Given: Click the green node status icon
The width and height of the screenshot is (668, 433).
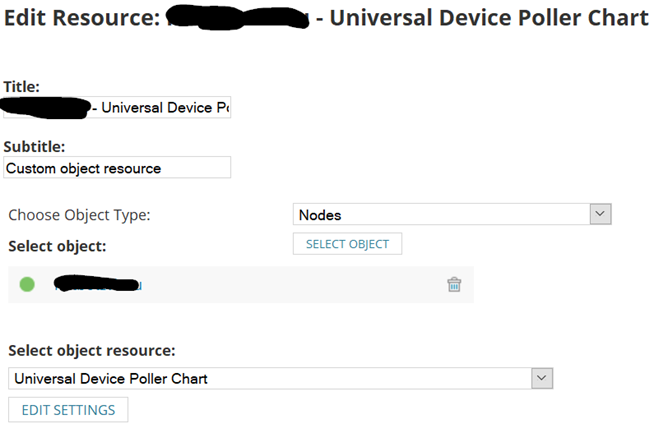Looking at the screenshot, I should pos(27,285).
